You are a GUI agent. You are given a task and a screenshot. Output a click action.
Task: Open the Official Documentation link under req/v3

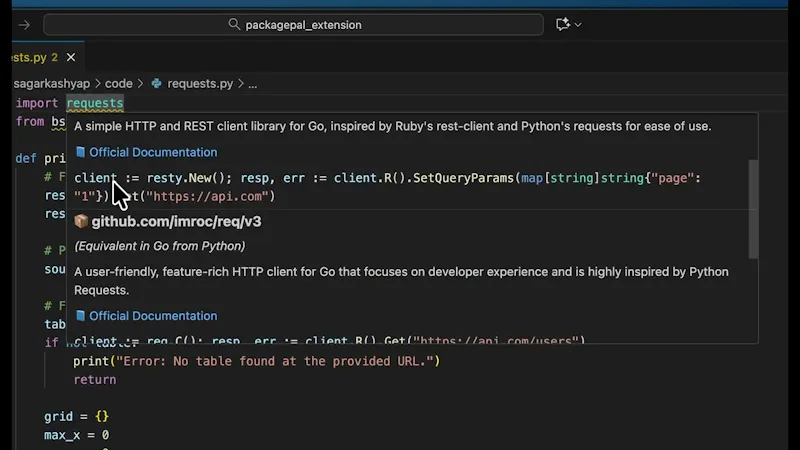(153, 316)
